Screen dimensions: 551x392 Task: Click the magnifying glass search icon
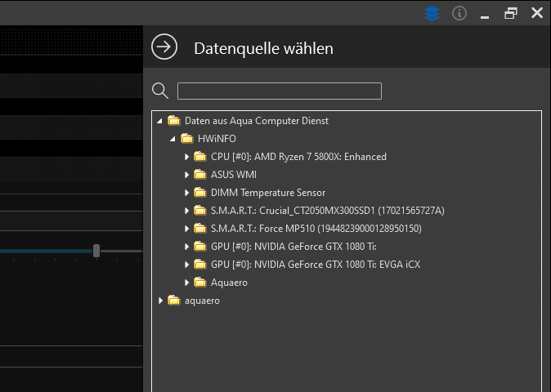160,91
